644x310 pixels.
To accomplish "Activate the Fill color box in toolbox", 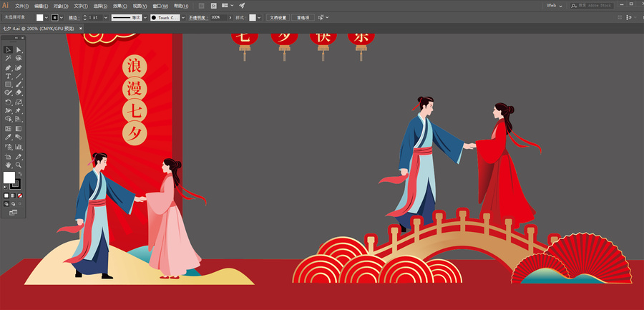I will point(9,178).
